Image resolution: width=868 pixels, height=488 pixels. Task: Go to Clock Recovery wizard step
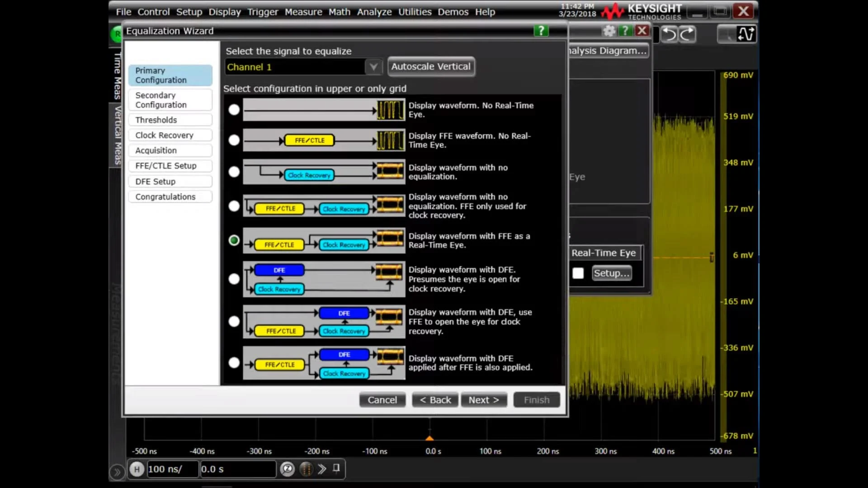170,135
